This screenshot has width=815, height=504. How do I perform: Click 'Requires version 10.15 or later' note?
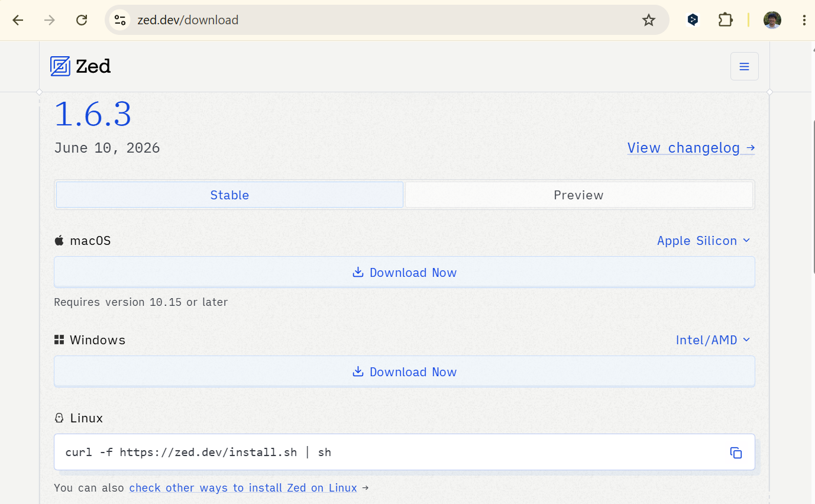pos(141,302)
